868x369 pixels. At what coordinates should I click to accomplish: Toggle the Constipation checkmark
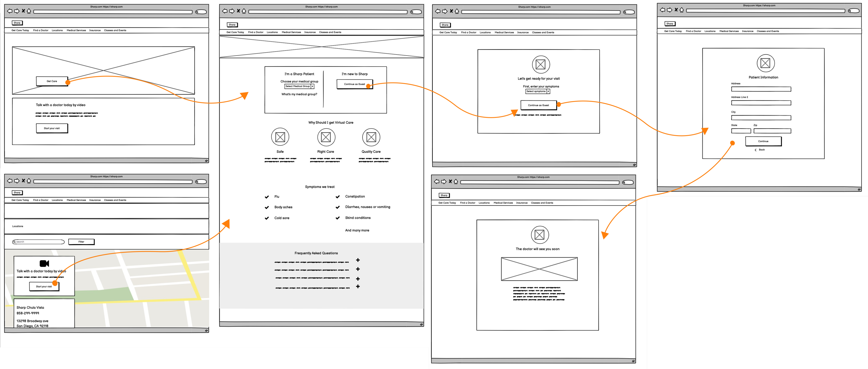(x=338, y=197)
